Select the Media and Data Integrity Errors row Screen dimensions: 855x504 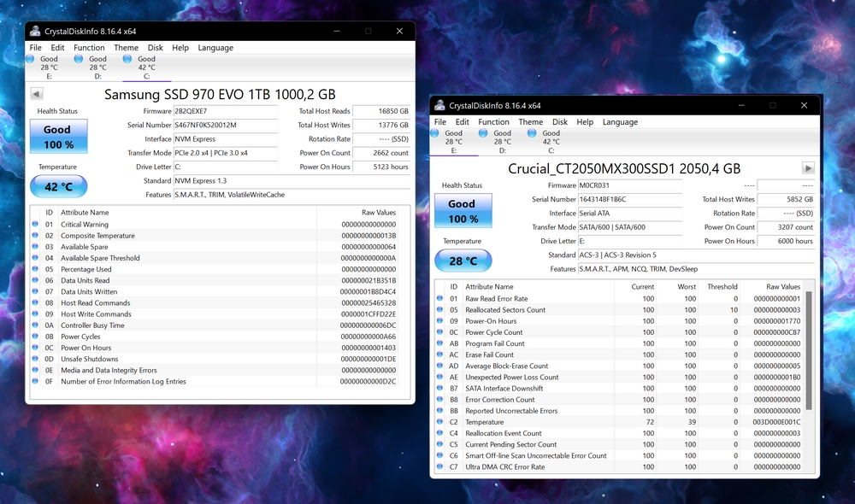pyautogui.click(x=214, y=370)
